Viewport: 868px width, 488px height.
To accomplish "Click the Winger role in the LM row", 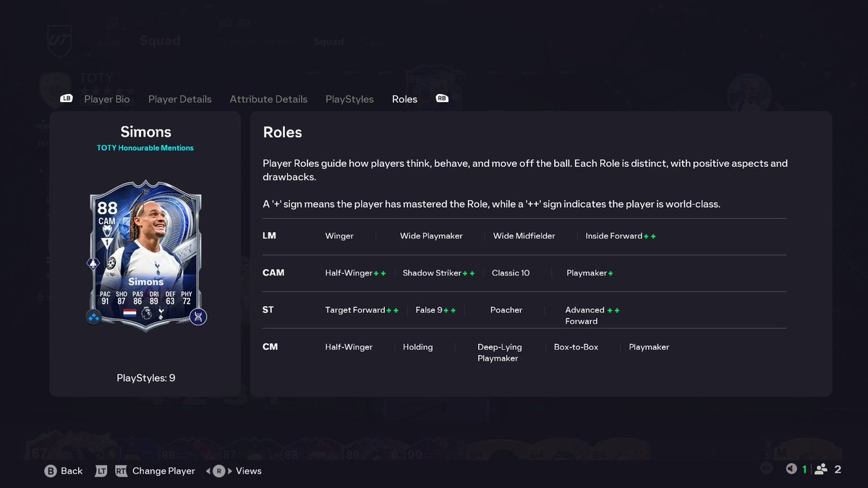I will tap(339, 236).
